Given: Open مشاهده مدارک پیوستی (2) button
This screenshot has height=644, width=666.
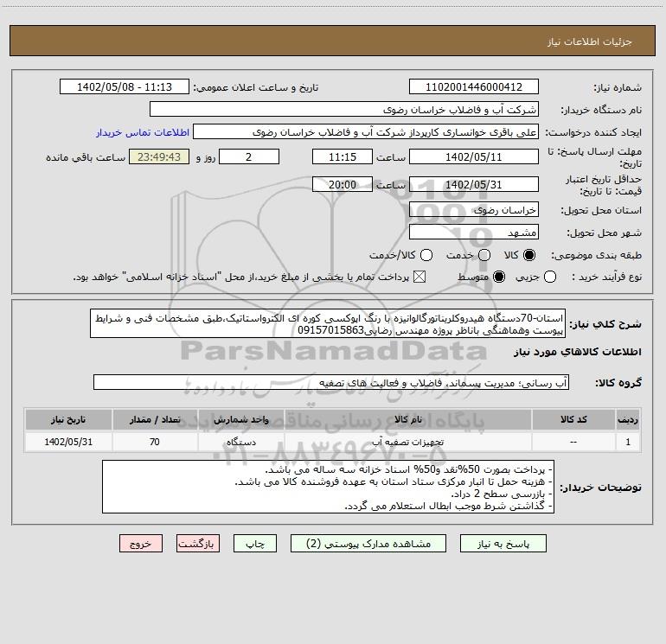Looking at the screenshot, I should click(368, 544).
